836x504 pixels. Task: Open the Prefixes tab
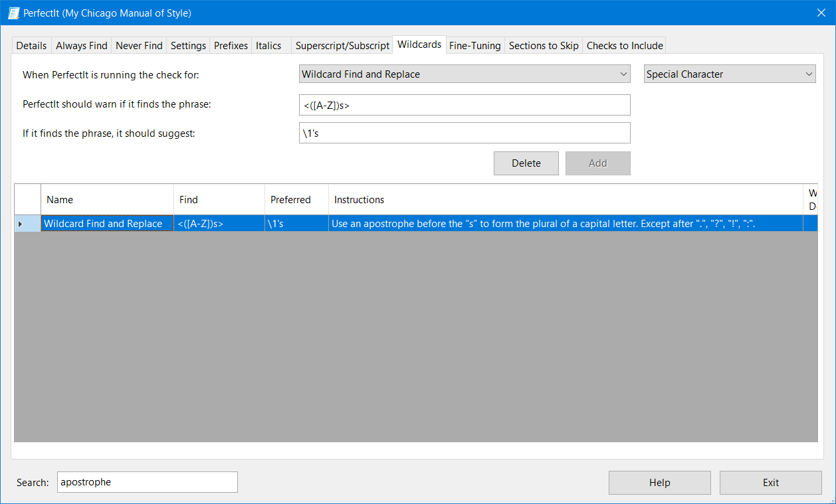click(x=231, y=45)
